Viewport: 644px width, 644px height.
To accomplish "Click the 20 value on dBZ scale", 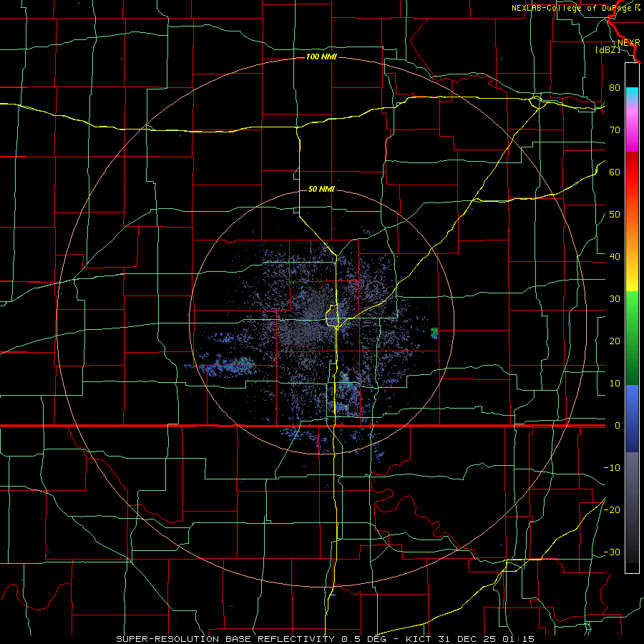I will coord(615,342).
